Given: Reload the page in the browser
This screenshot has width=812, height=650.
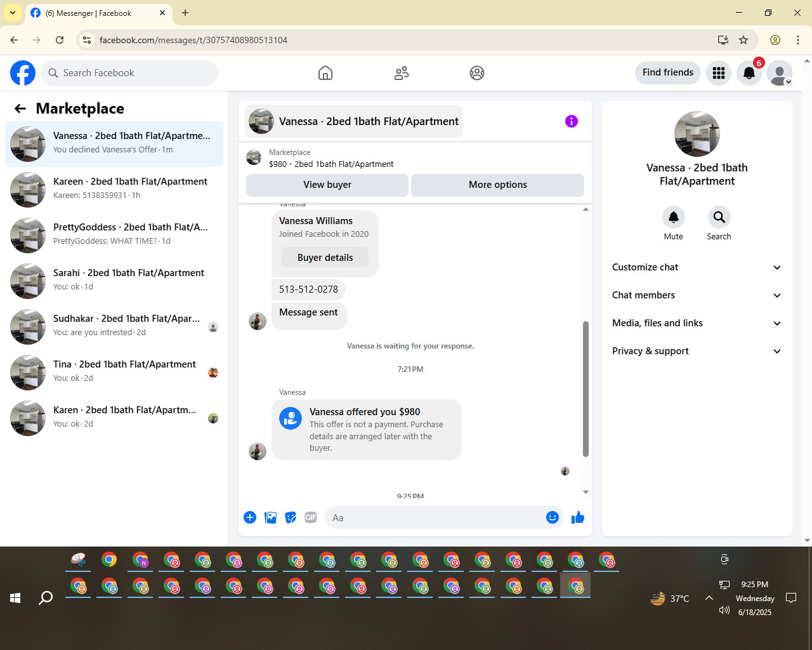Looking at the screenshot, I should pyautogui.click(x=60, y=40).
